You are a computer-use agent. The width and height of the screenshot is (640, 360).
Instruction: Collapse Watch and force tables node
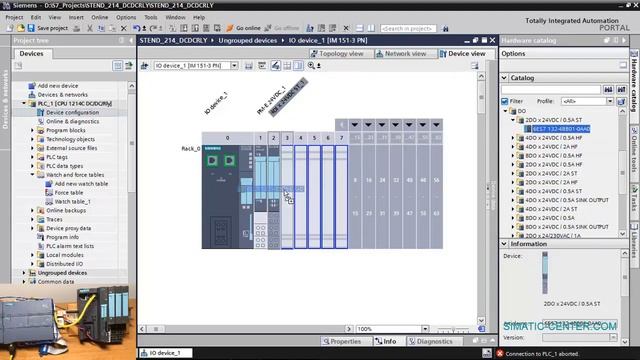coord(33,175)
